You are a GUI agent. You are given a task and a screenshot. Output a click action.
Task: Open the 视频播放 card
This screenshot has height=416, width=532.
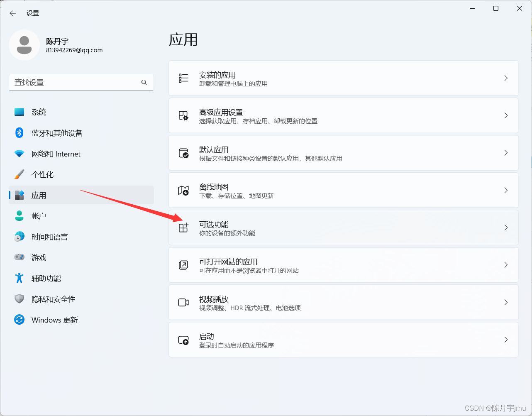pyautogui.click(x=344, y=302)
